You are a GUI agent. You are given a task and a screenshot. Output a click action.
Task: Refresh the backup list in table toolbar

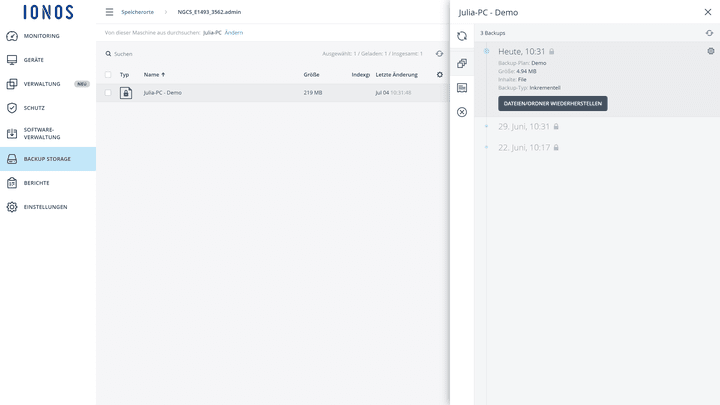439,54
